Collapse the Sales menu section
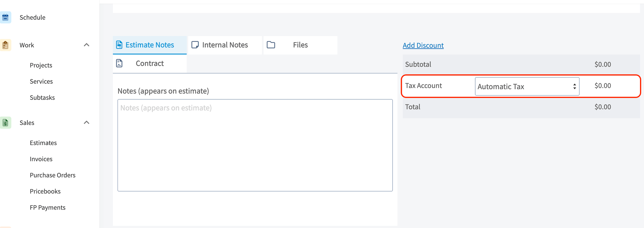Viewport: 644px width, 228px height. [87, 123]
